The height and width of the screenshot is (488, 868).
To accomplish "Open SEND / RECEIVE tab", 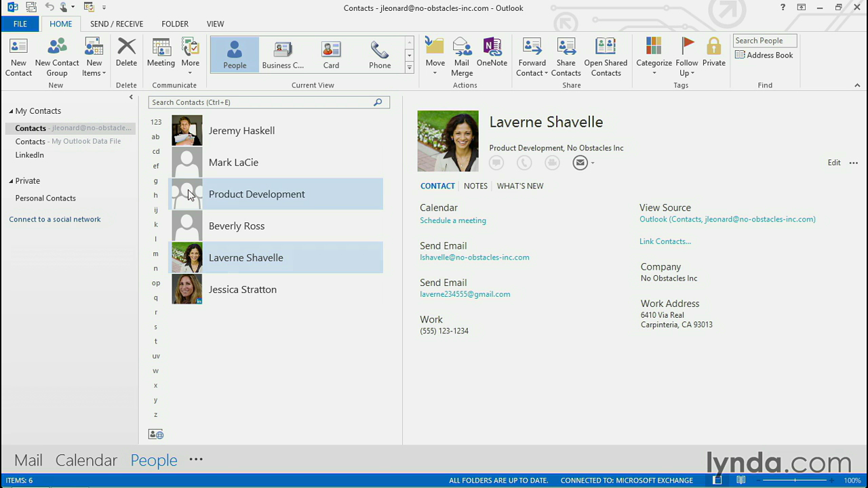I will click(117, 24).
